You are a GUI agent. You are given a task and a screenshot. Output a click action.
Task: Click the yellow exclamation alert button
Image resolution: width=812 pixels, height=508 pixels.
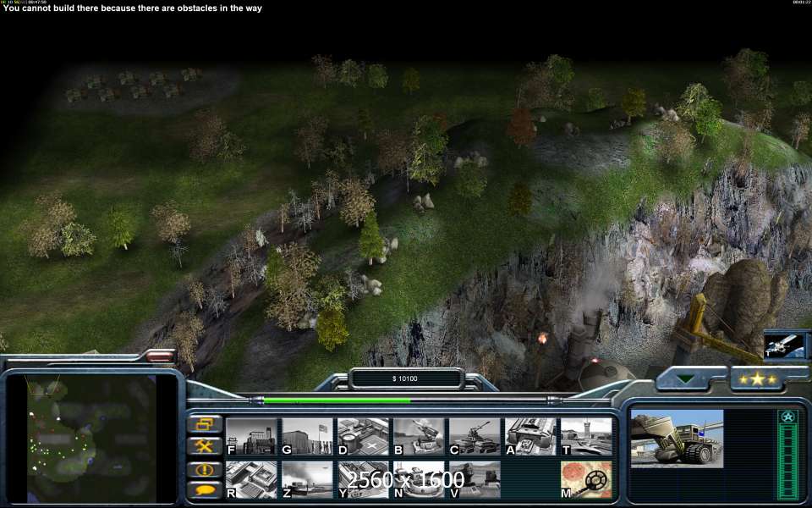tap(205, 470)
